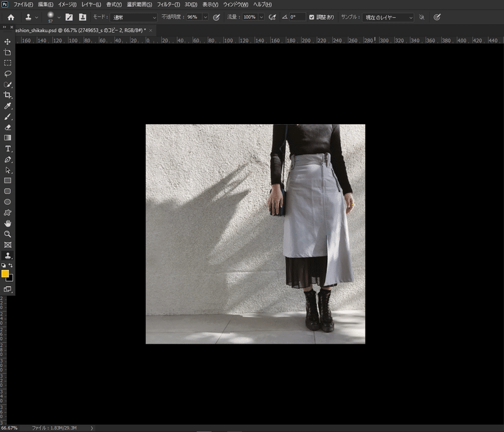Click the yellow foreground color swatch
Image resolution: width=504 pixels, height=432 pixels.
[5, 274]
